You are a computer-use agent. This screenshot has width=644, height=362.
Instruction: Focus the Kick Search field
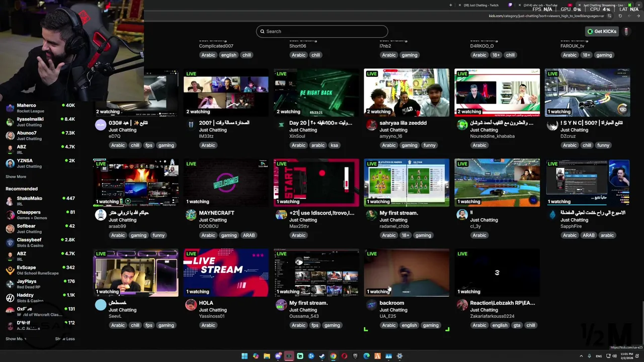coord(322,31)
